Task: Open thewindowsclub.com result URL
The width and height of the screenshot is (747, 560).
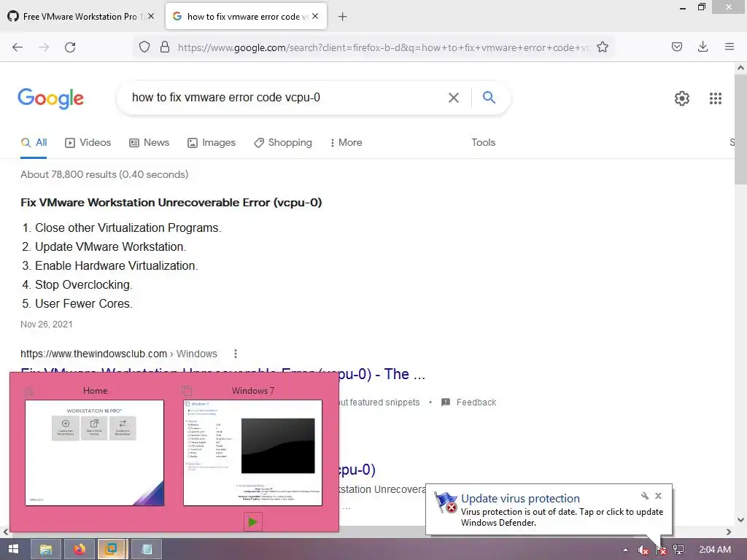Action: [119, 354]
